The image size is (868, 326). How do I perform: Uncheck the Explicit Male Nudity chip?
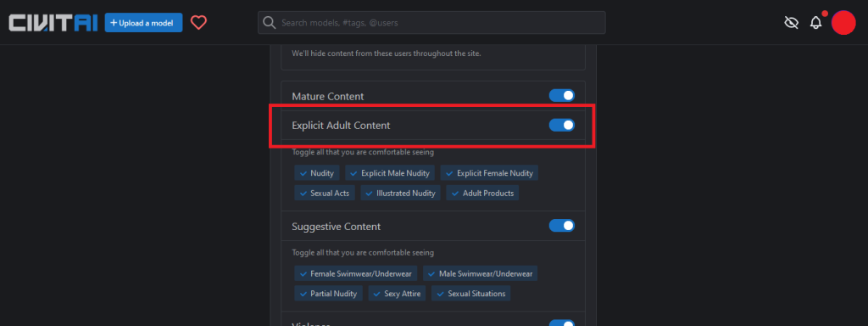(x=390, y=173)
